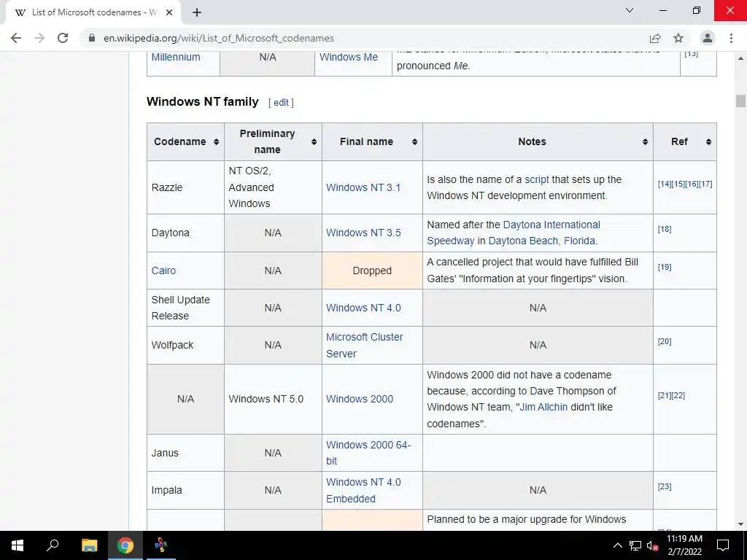Open the Windows NT 3.5 link
This screenshot has height=560, width=747.
[363, 233]
